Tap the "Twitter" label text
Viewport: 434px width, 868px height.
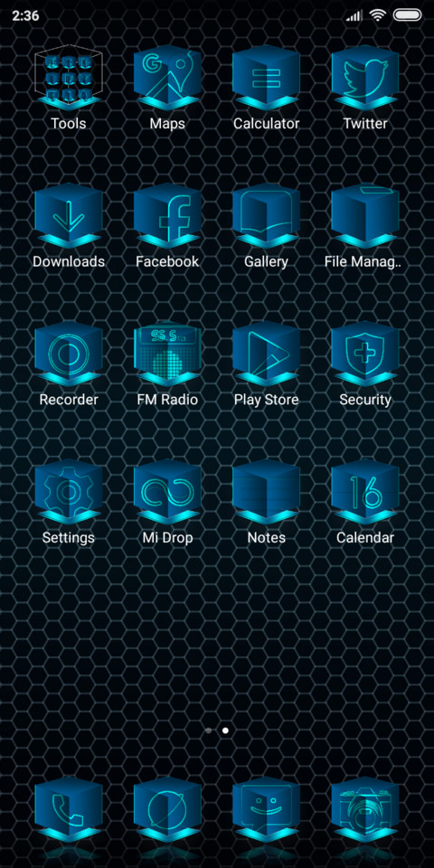point(364,124)
